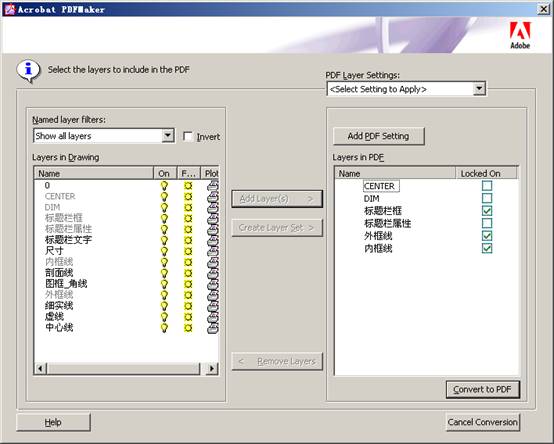Select layer 尺寸 in drawing list
554x444 pixels.
tap(54, 251)
